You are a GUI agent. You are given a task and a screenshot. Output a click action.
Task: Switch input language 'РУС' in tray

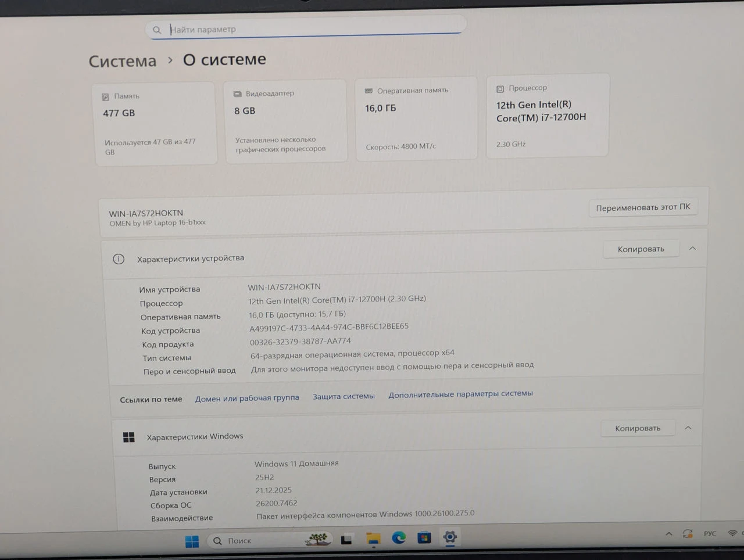(710, 533)
